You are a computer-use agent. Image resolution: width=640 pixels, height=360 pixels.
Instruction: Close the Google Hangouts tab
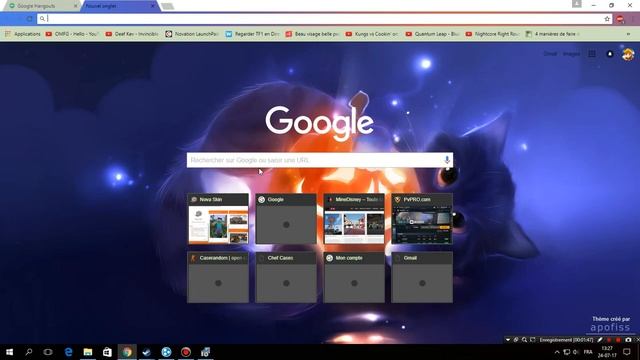coord(76,6)
